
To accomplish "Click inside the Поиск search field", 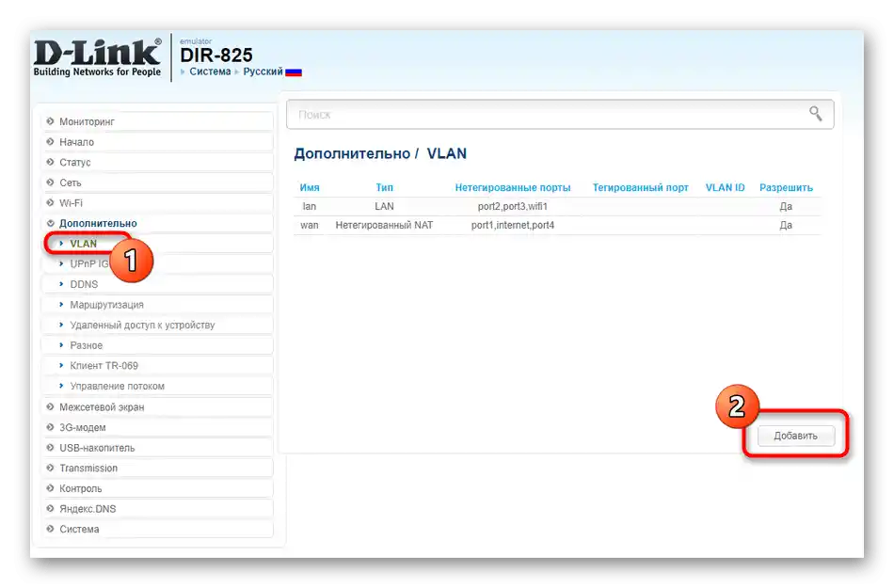I will pos(560,115).
